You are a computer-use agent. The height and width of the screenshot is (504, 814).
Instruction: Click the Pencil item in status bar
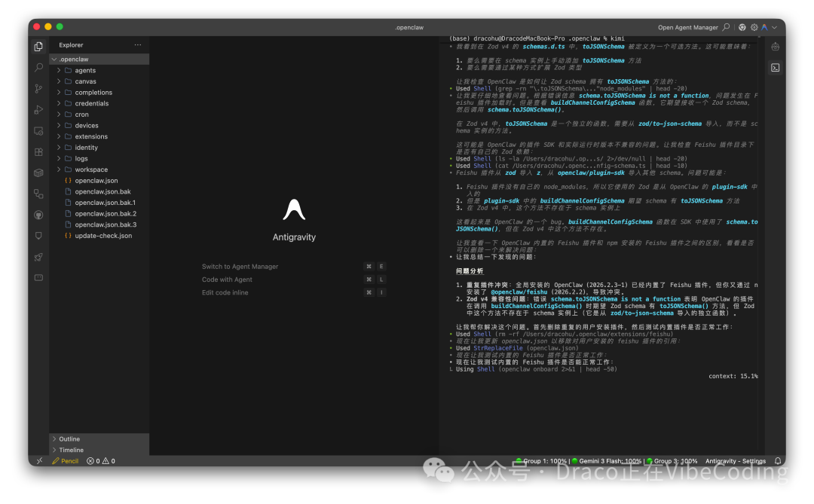[66, 461]
